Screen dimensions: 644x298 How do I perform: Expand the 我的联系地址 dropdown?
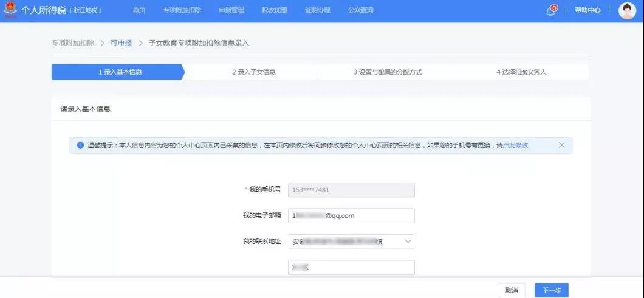pyautogui.click(x=408, y=242)
